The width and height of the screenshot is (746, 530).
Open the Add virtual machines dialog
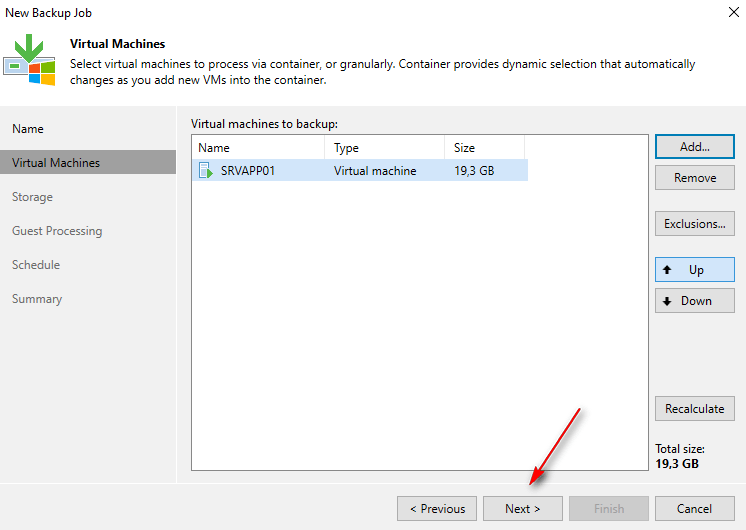(695, 146)
